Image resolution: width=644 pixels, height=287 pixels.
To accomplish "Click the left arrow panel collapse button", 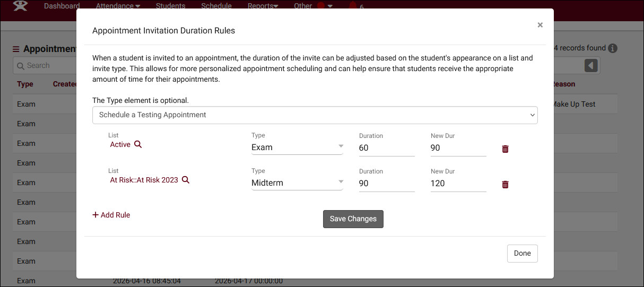I will coord(591,65).
